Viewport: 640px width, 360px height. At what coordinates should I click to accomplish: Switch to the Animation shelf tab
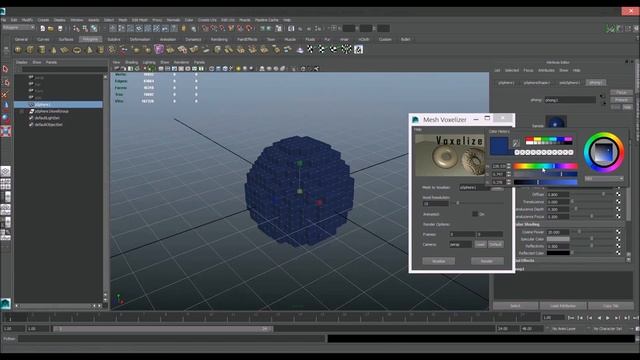click(168, 40)
